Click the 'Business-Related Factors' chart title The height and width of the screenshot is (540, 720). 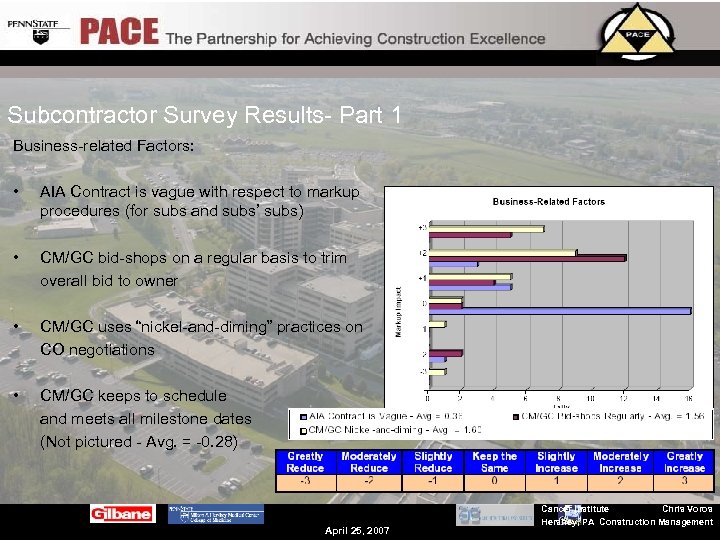[x=549, y=202]
